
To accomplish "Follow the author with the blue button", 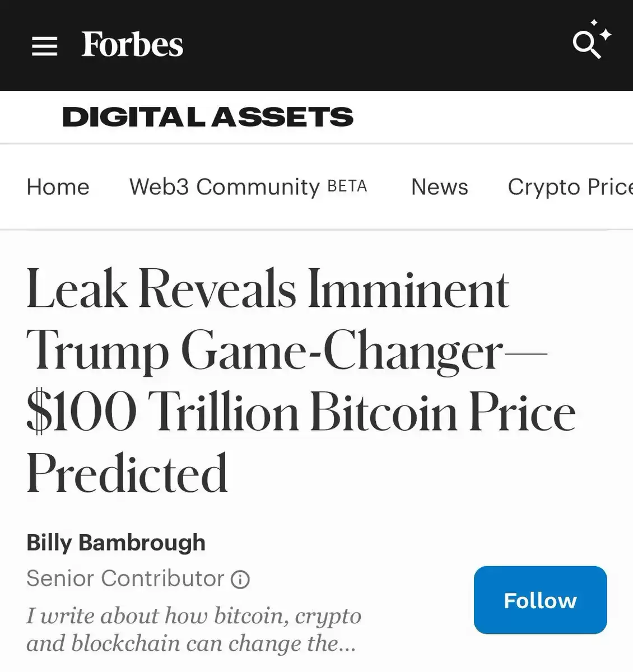I will point(540,600).
